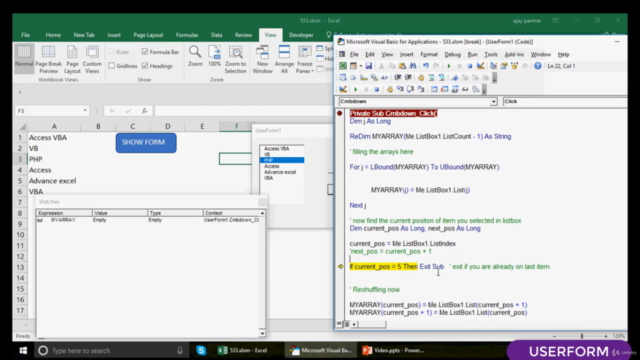
Task: Toggle bookmark with the blue flag icon
Action: [455, 78]
